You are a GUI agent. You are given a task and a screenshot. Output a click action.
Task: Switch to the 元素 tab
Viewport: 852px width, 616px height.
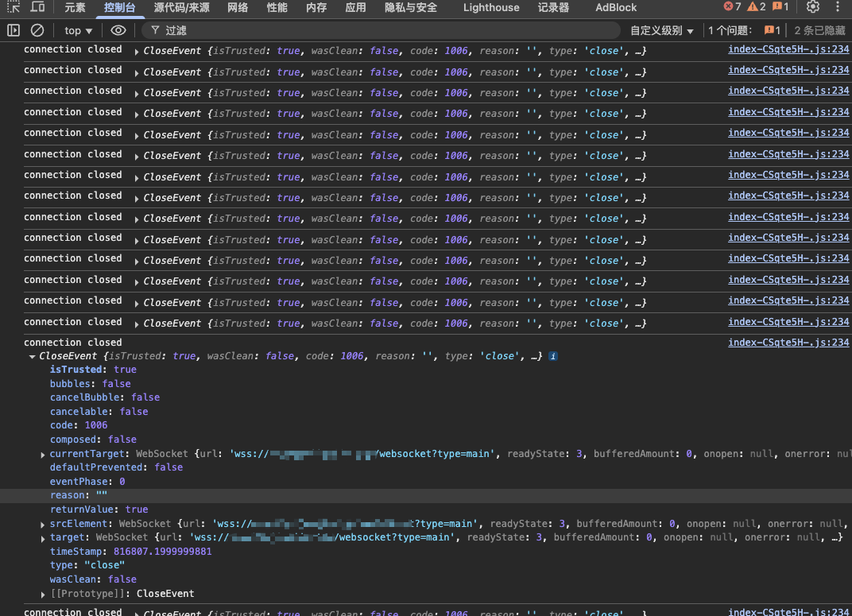click(75, 8)
